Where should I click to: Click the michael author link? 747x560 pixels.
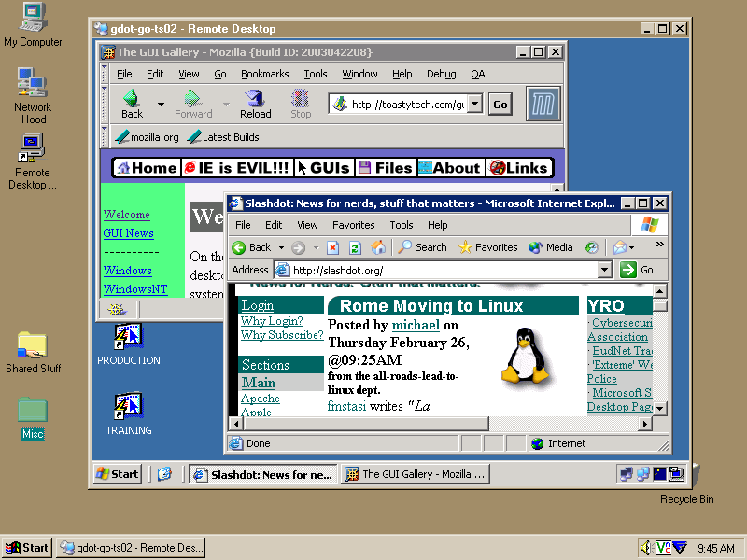(x=416, y=325)
